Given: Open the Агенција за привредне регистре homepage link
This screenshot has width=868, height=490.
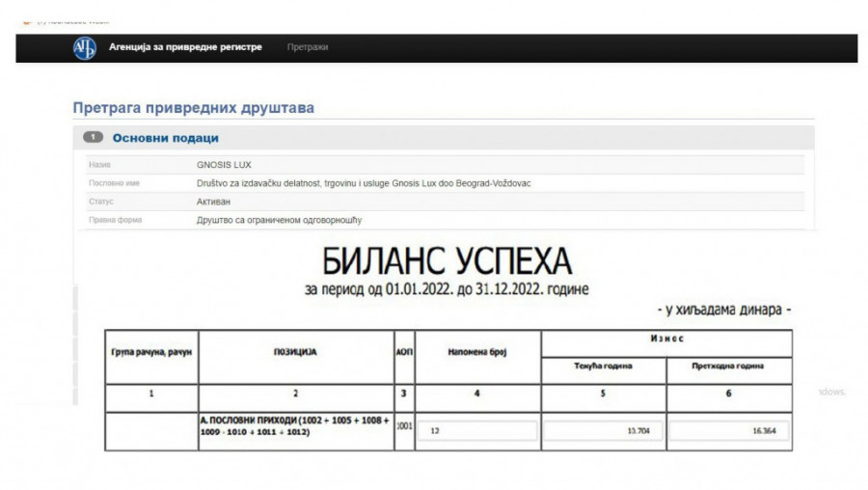Looking at the screenshot, I should point(185,47).
